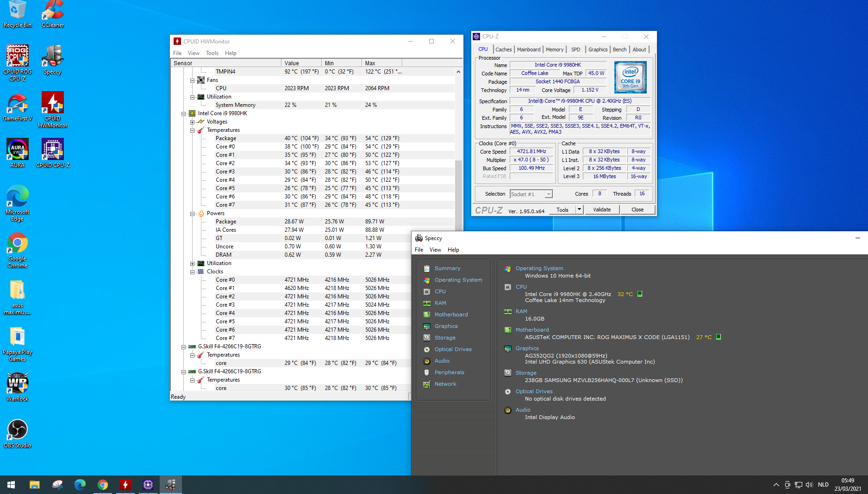Image resolution: width=868 pixels, height=494 pixels.
Task: Open Microsoft Edge from the desktop
Action: tap(18, 204)
